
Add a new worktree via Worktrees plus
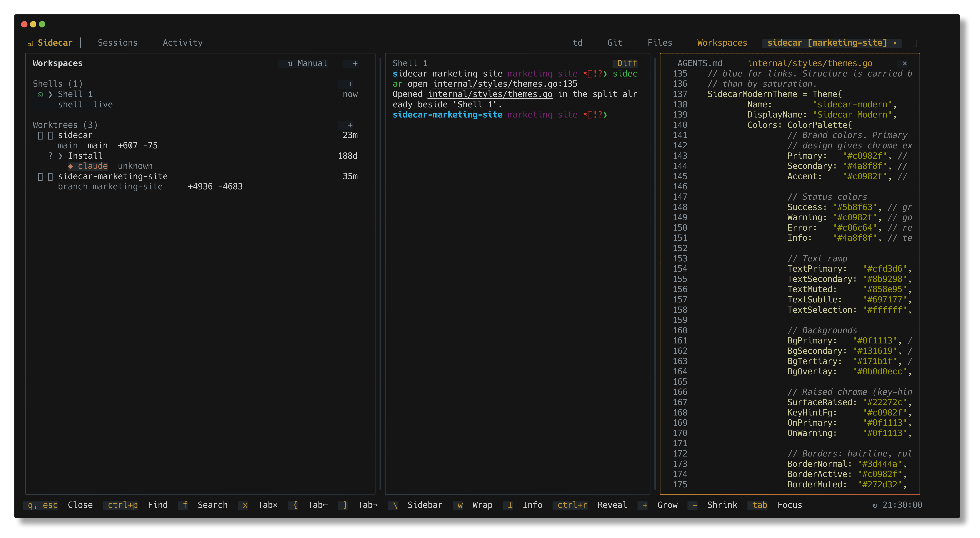click(x=350, y=125)
